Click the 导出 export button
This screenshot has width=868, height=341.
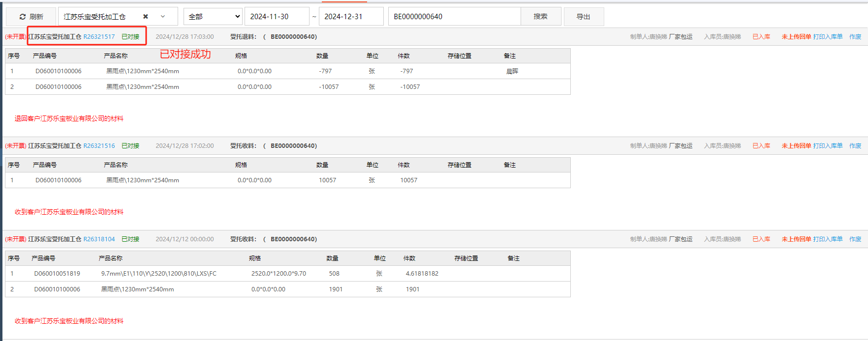584,17
